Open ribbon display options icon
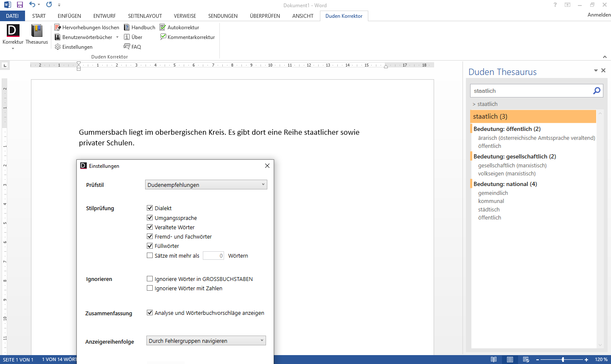 (567, 5)
